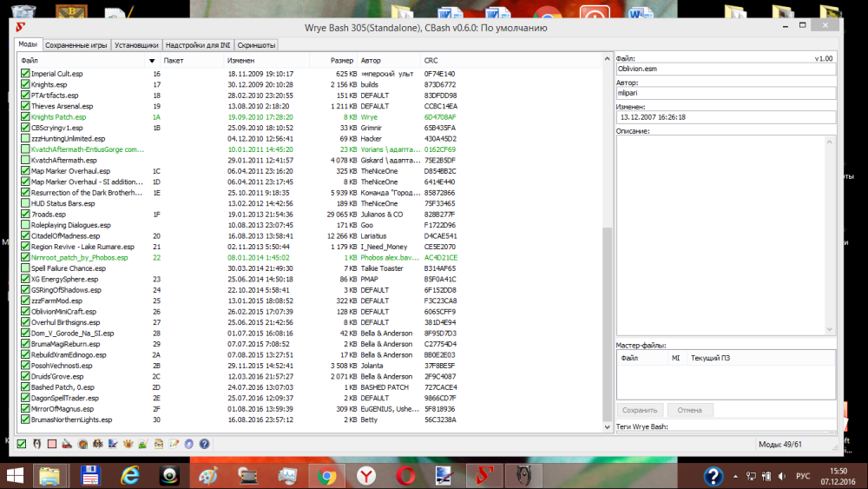The height and width of the screenshot is (489, 868).
Task: Click the sort arrow in the Файл column header
Action: pyautogui.click(x=152, y=61)
